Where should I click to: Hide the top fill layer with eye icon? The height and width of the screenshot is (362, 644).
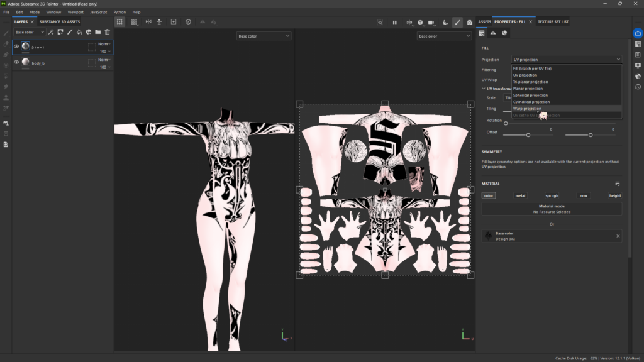click(16, 47)
